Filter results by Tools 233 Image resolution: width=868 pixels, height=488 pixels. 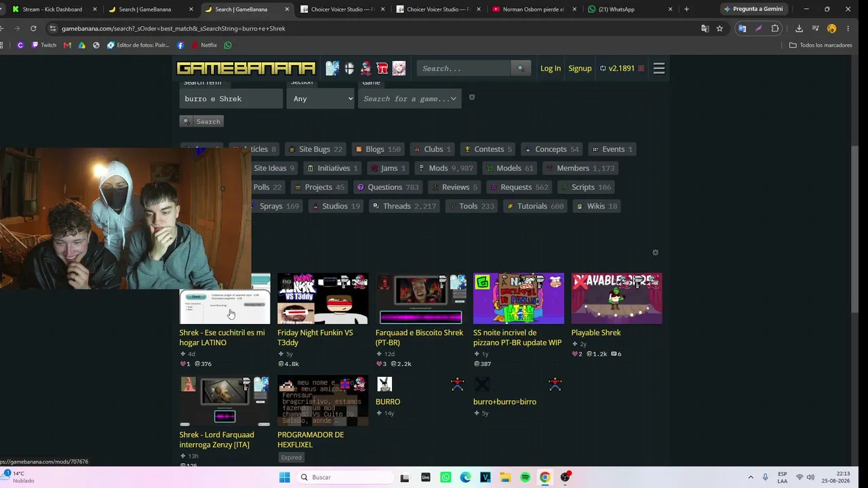(472, 206)
